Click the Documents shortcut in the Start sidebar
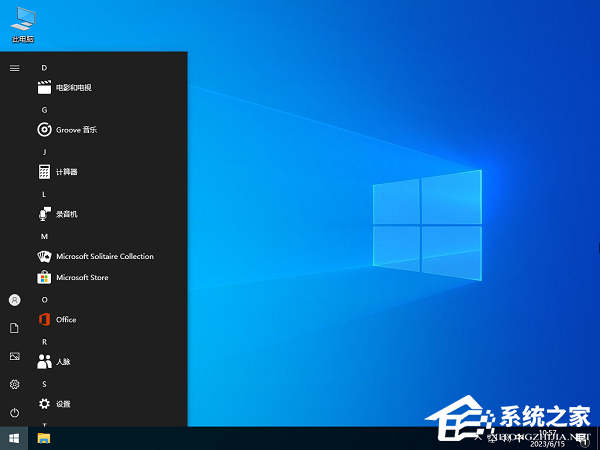 click(x=14, y=328)
